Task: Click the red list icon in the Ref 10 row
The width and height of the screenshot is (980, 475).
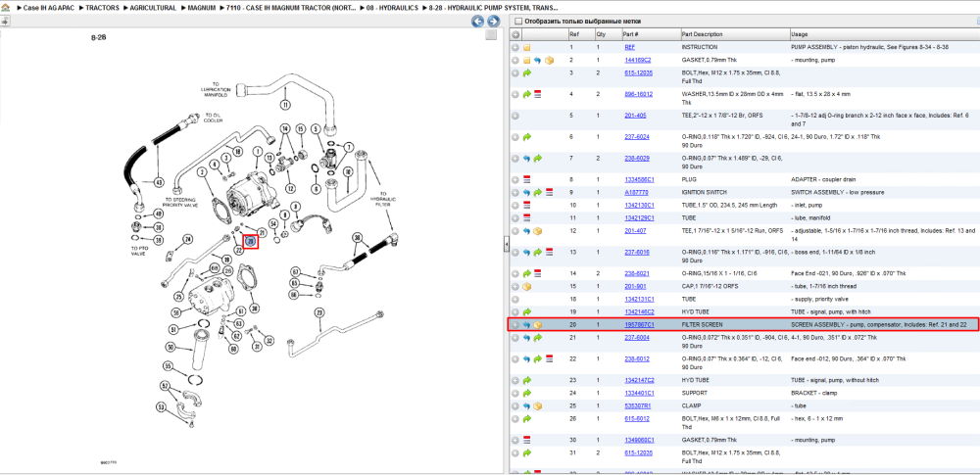Action: coord(527,205)
